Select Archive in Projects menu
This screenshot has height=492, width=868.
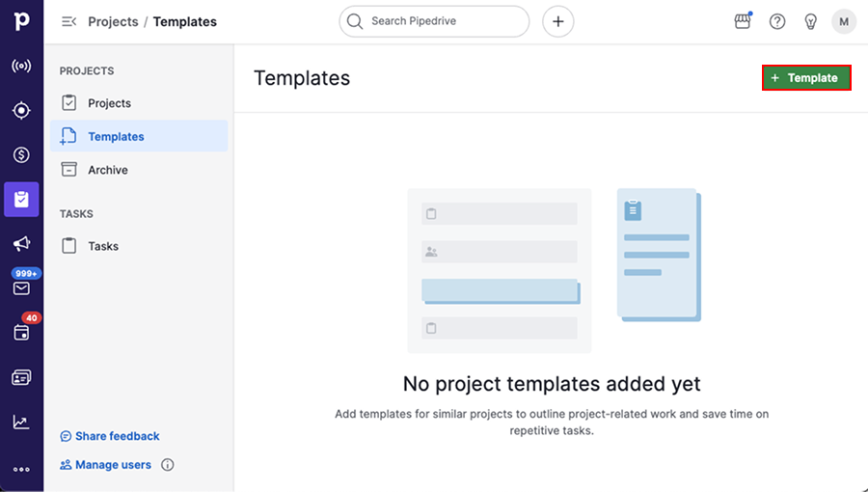tap(139, 170)
